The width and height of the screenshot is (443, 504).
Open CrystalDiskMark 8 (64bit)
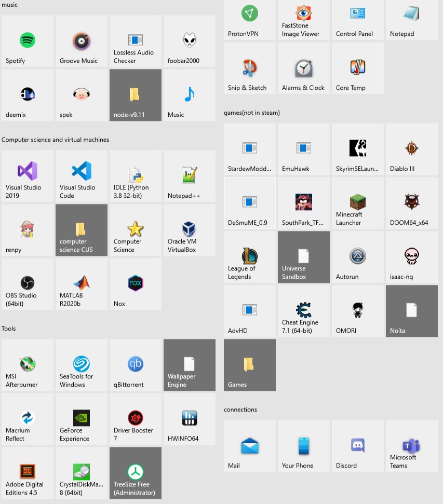[x=82, y=473]
